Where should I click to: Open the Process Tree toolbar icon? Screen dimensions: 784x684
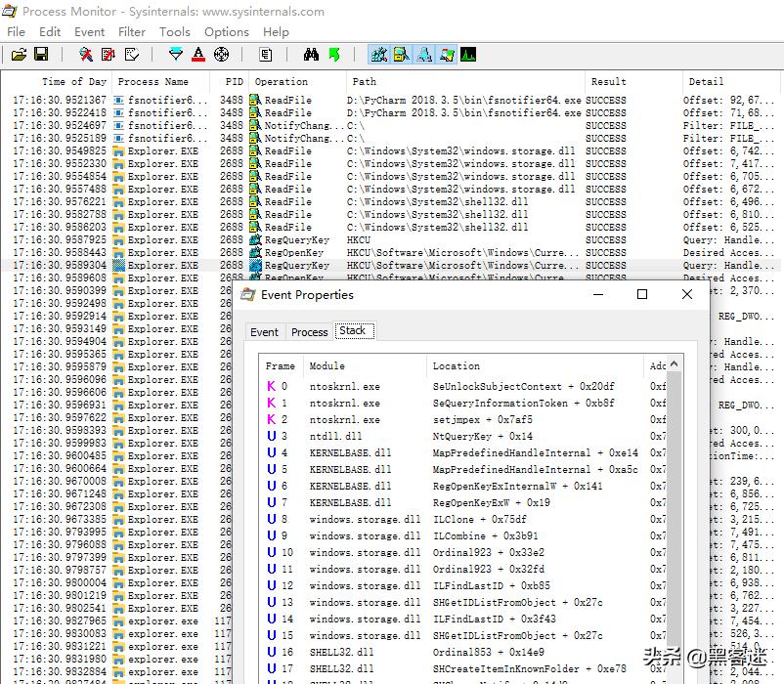point(265,55)
